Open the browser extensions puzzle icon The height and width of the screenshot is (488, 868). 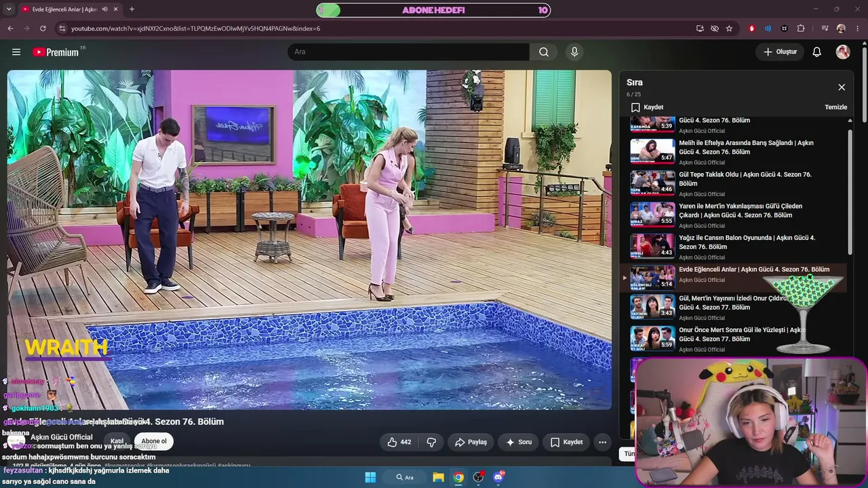click(x=801, y=28)
